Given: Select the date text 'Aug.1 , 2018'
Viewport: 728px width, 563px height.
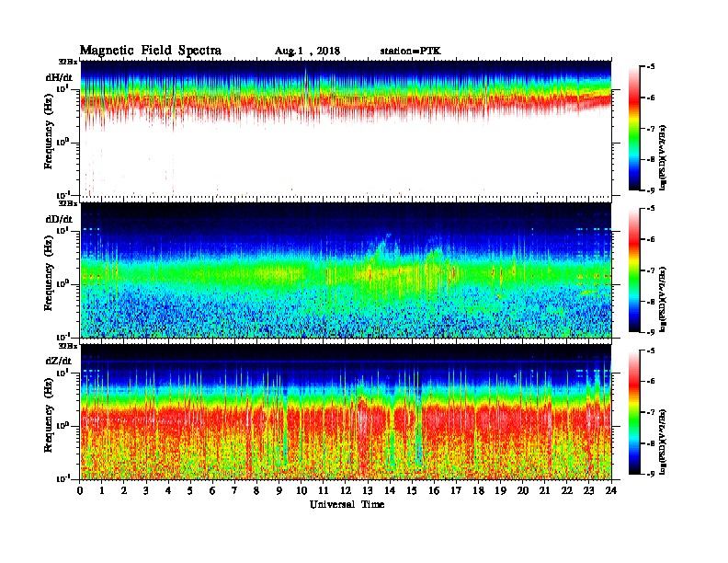Looking at the screenshot, I should [307, 52].
